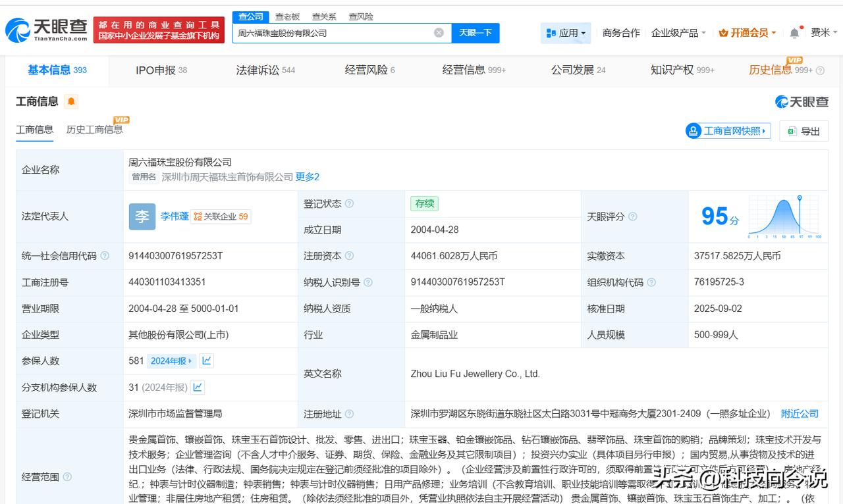
Task: Select paid-in capital 37517.5825万人民币
Action: [x=737, y=256]
